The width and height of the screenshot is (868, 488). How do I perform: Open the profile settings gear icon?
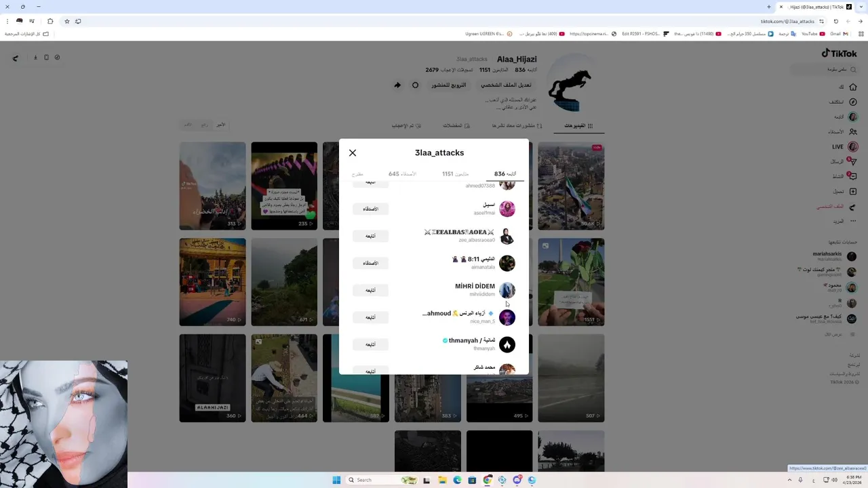pos(415,85)
